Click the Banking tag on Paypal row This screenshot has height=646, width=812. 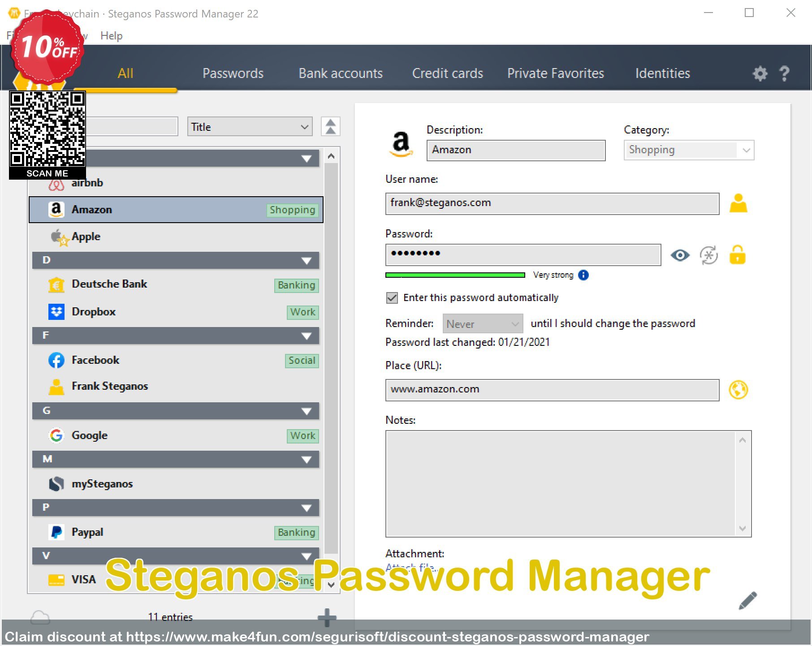point(296,533)
